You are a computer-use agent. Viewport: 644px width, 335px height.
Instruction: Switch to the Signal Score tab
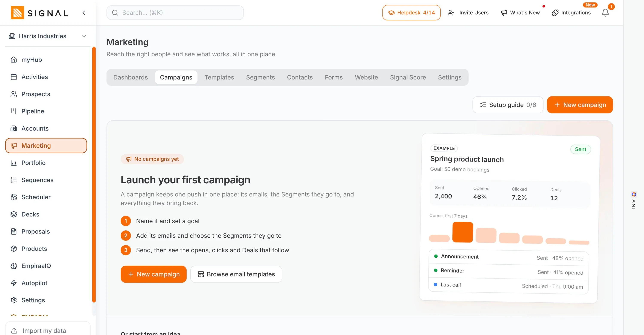[x=408, y=78]
